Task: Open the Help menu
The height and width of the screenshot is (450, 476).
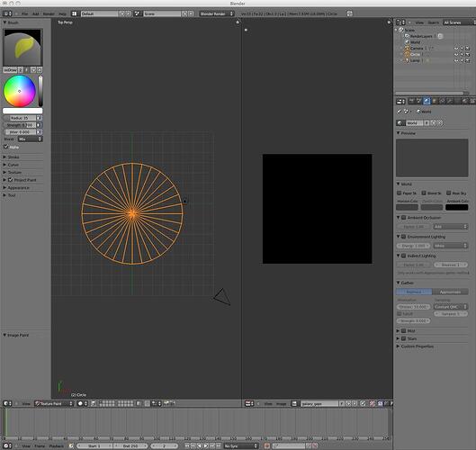Action: point(62,14)
